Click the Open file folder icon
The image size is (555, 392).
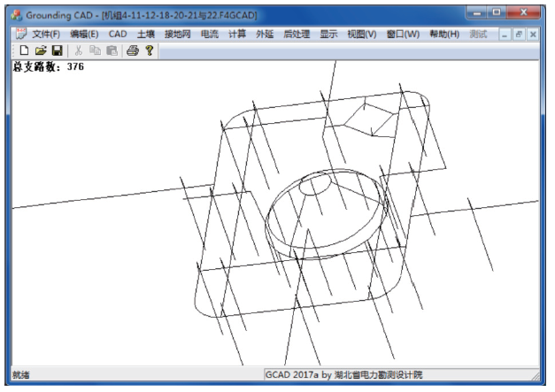click(x=40, y=51)
